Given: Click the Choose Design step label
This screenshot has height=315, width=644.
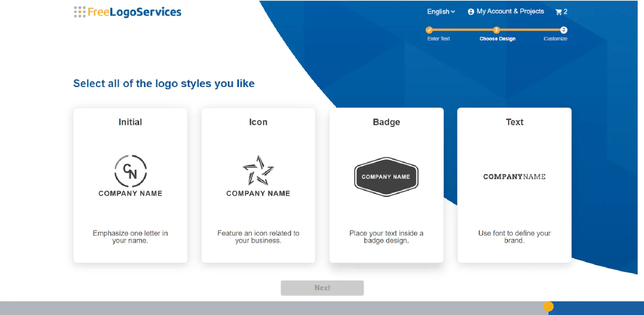Looking at the screenshot, I should (497, 39).
